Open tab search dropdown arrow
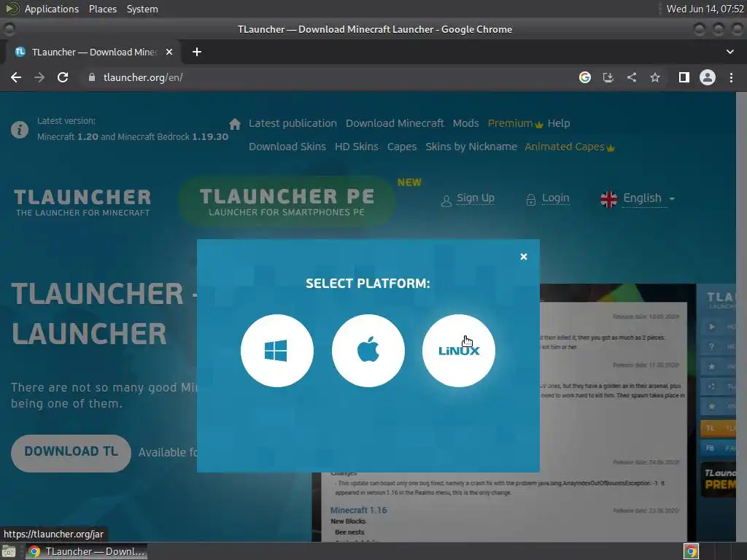This screenshot has width=747, height=560. pos(729,52)
